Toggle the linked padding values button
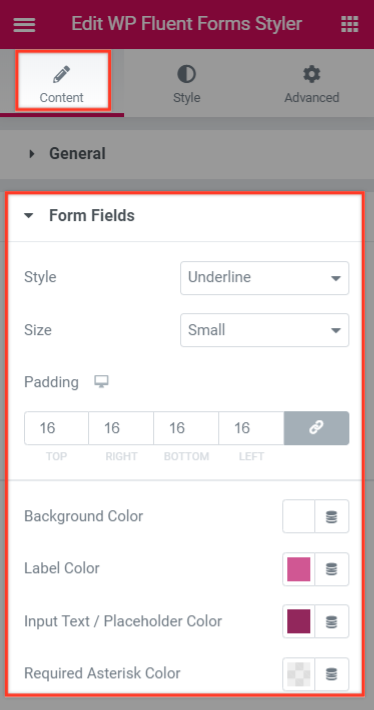 coord(316,428)
